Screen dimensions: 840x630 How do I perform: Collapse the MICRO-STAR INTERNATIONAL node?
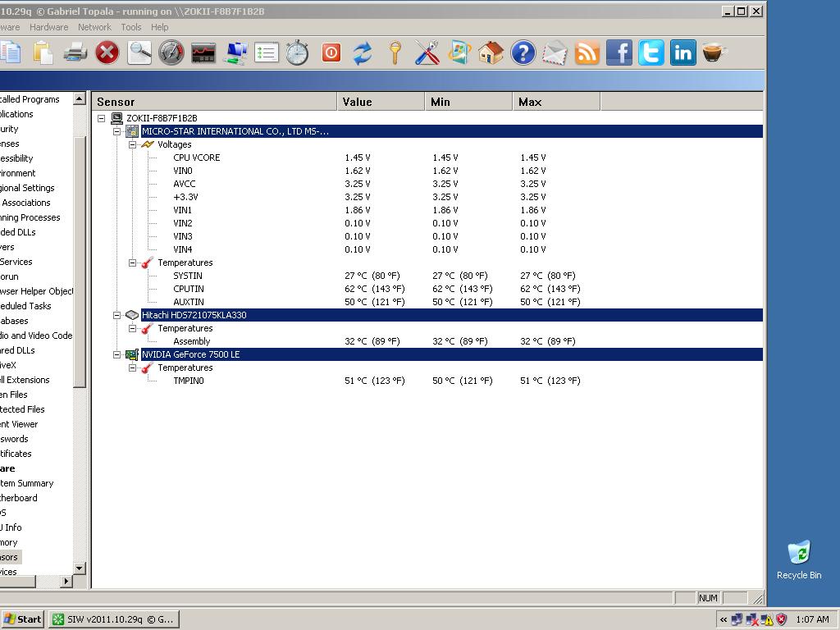pos(116,131)
